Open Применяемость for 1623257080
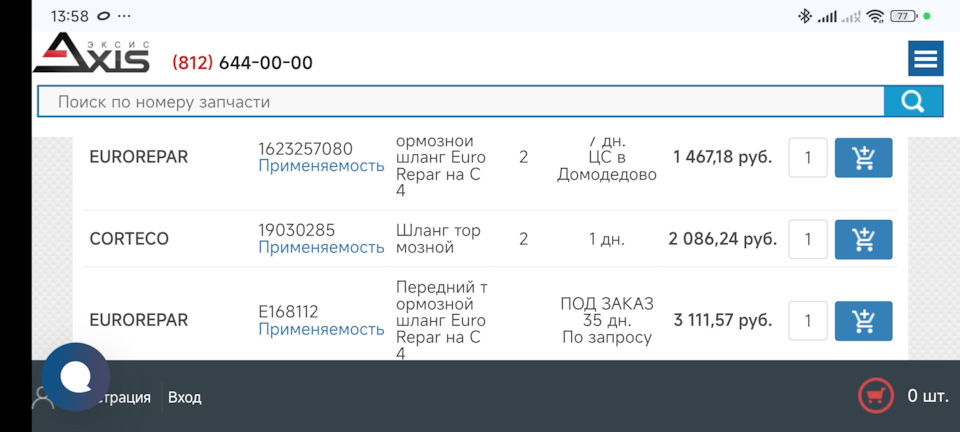This screenshot has height=432, width=960. [321, 166]
